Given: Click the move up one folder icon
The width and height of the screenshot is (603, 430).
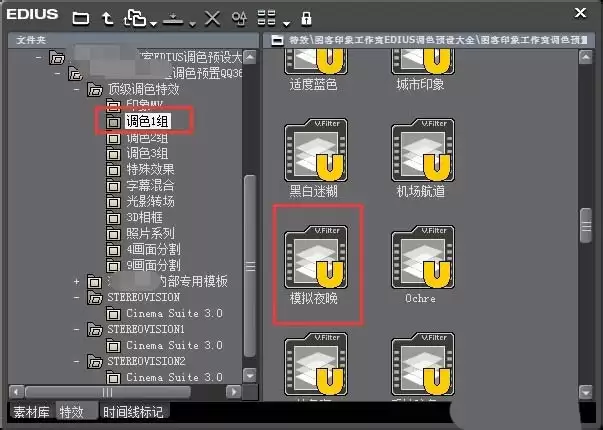Looking at the screenshot, I should pos(107,18).
